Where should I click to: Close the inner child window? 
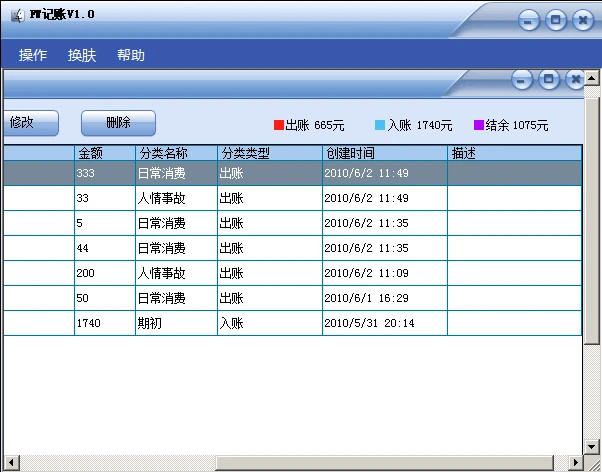tap(575, 80)
